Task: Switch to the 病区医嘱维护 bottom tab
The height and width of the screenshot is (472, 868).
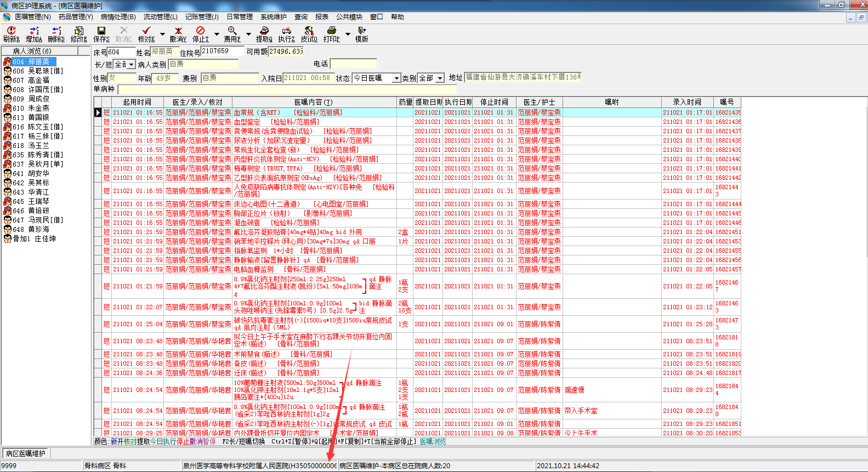Action: tap(26, 453)
